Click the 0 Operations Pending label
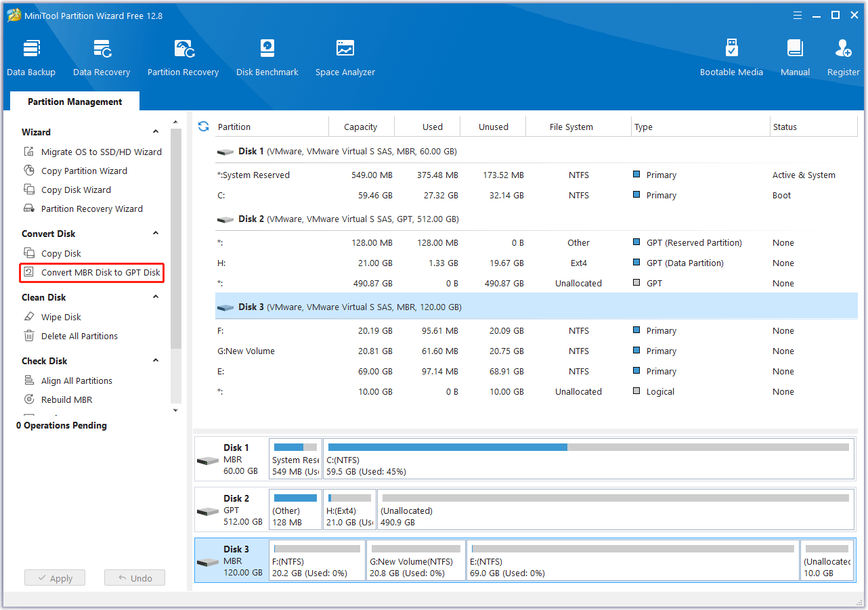Screen dimensions: 868x610 point(62,425)
